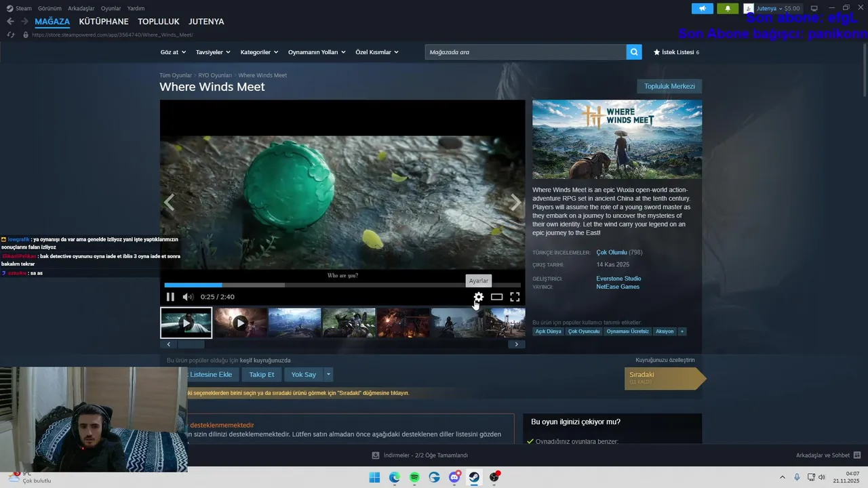Open Discord from the taskbar
The image size is (868, 488).
[454, 477]
